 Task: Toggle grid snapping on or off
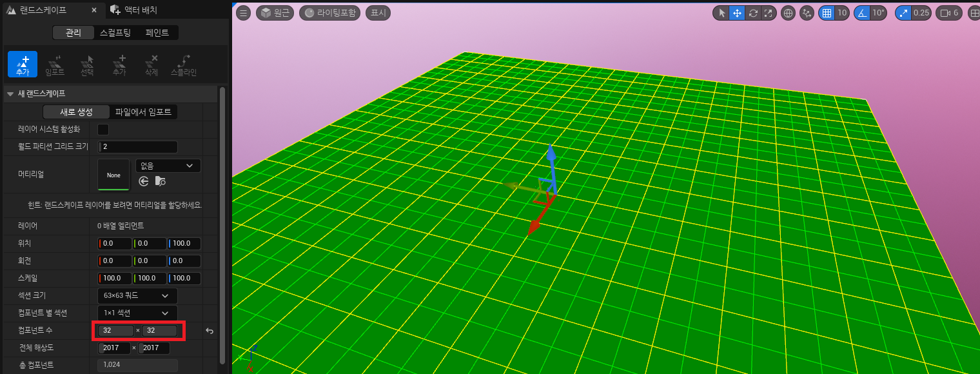827,13
